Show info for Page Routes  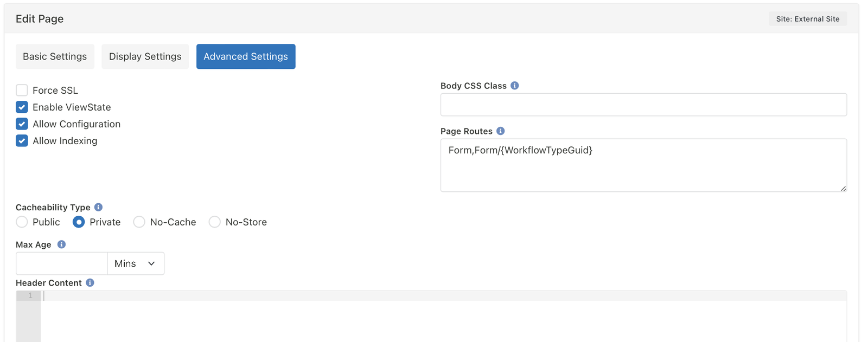[501, 131]
